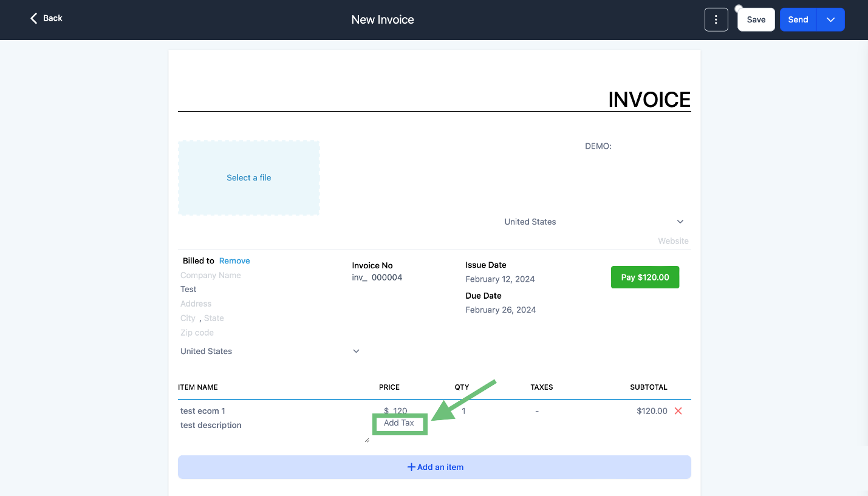Open the three-dot more options menu
Viewport: 868px width, 496px height.
[716, 19]
